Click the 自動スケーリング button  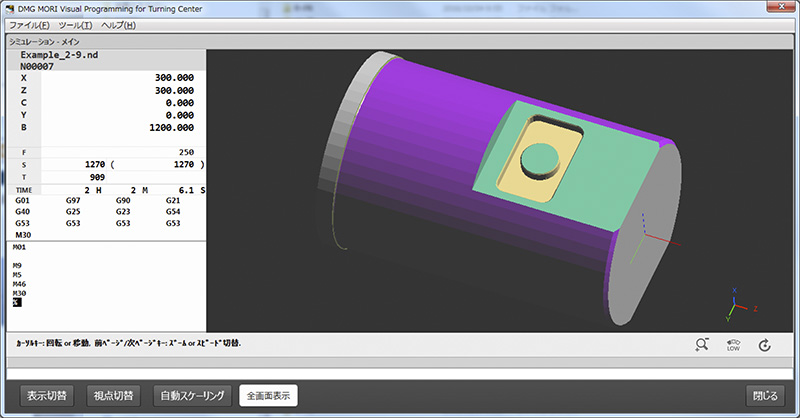tap(194, 395)
